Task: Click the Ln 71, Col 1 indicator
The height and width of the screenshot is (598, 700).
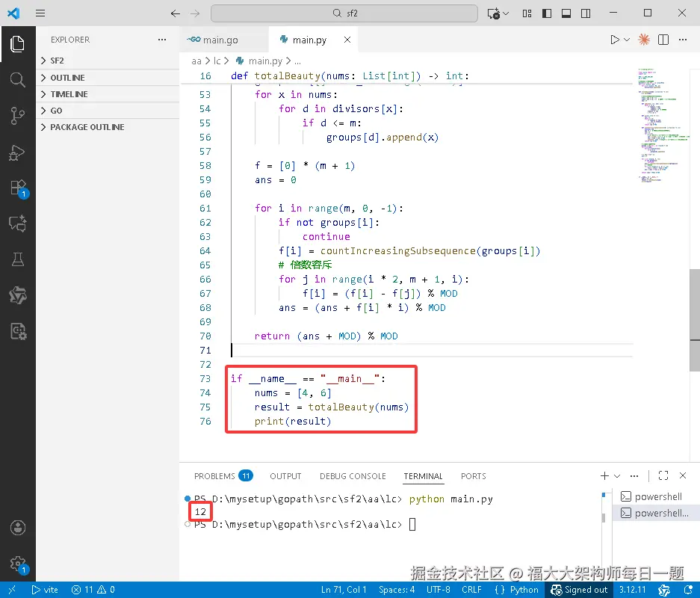Action: [x=344, y=590]
